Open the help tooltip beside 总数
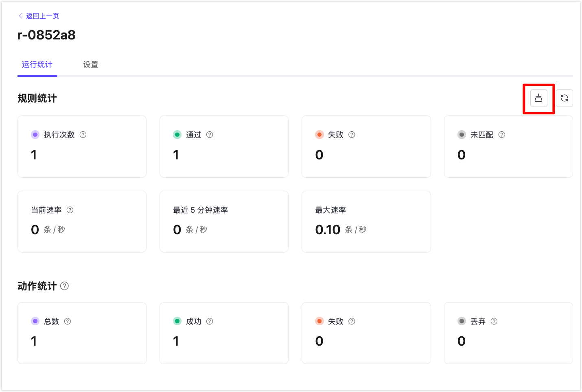 (x=67, y=321)
